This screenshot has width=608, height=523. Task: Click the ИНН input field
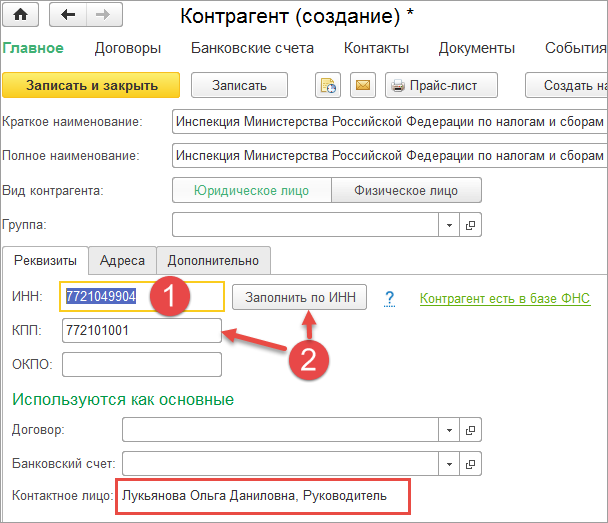tap(142, 297)
